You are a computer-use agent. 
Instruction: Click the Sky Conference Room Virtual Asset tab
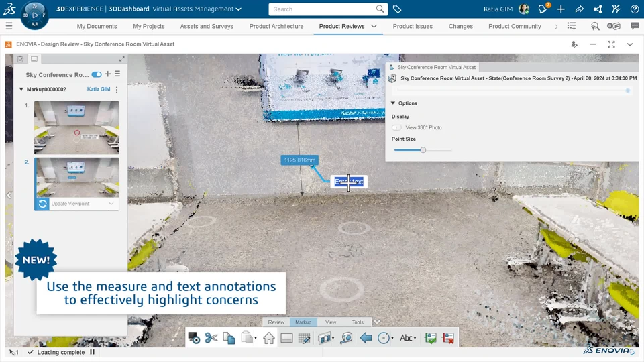pos(433,67)
